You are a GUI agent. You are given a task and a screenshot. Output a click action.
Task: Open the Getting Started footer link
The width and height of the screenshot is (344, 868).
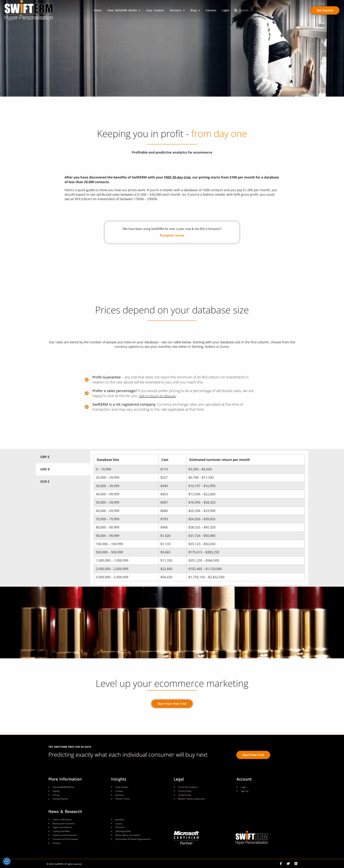point(60,799)
